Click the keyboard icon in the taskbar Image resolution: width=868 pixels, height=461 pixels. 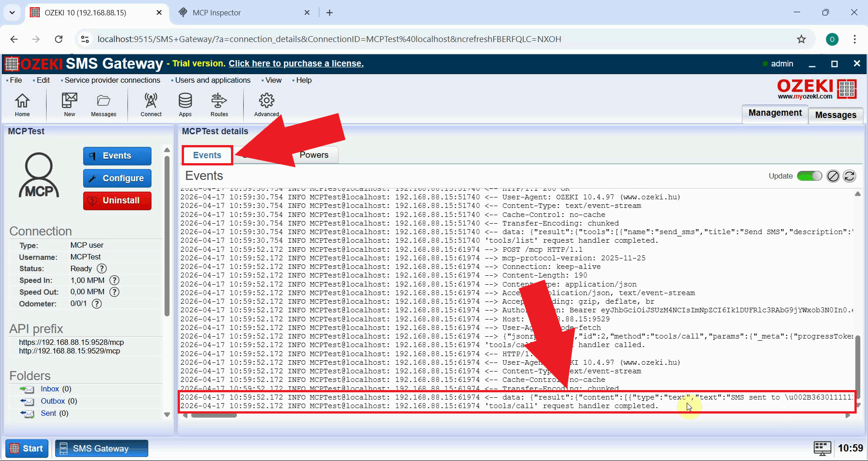coord(822,448)
